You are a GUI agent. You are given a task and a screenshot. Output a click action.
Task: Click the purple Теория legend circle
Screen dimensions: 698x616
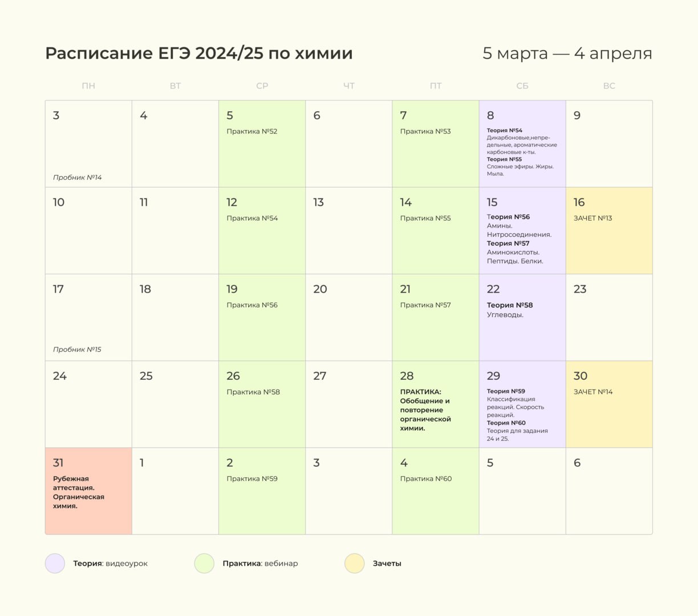[x=55, y=564]
